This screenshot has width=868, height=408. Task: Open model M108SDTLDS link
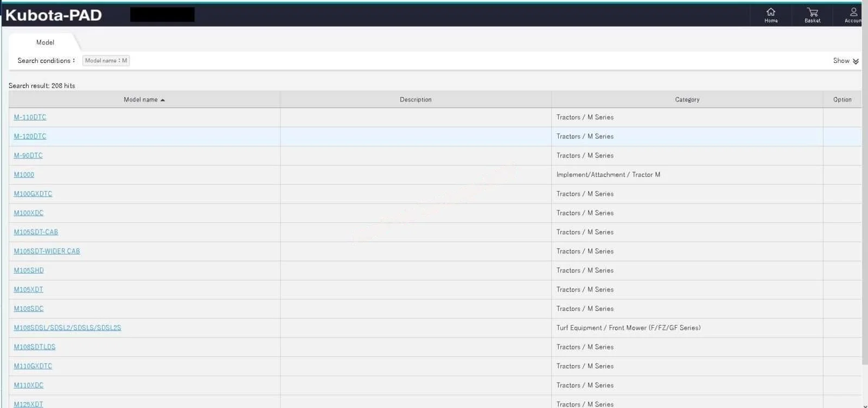tap(35, 347)
